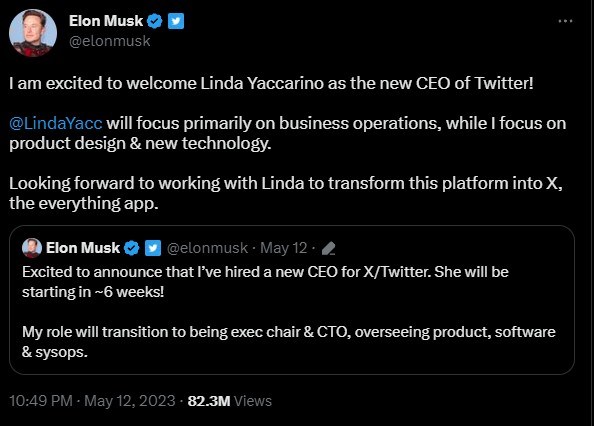The width and height of the screenshot is (594, 426).
Task: Click the edited pencil icon in quoted tweet
Action: [x=328, y=248]
